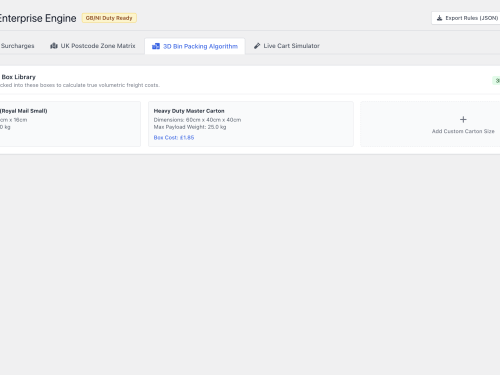This screenshot has width=500, height=375.
Task: Add Custom Carton Size
Action: click(430, 124)
